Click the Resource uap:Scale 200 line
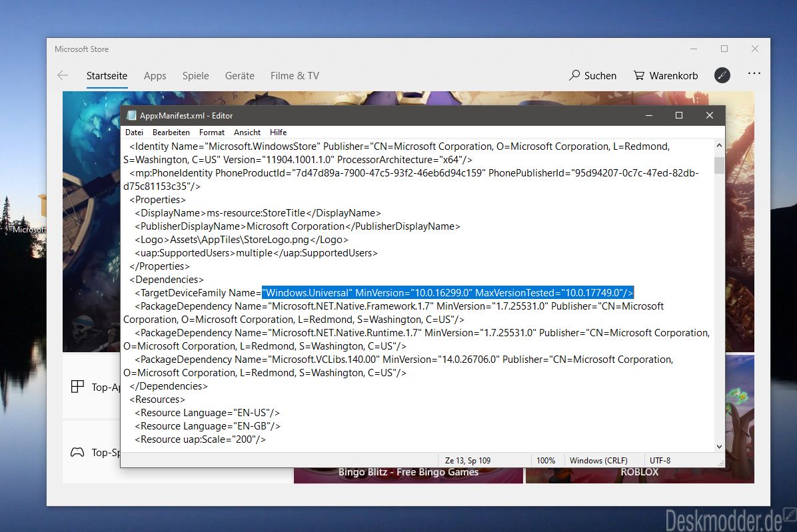797x532 pixels. [200, 439]
